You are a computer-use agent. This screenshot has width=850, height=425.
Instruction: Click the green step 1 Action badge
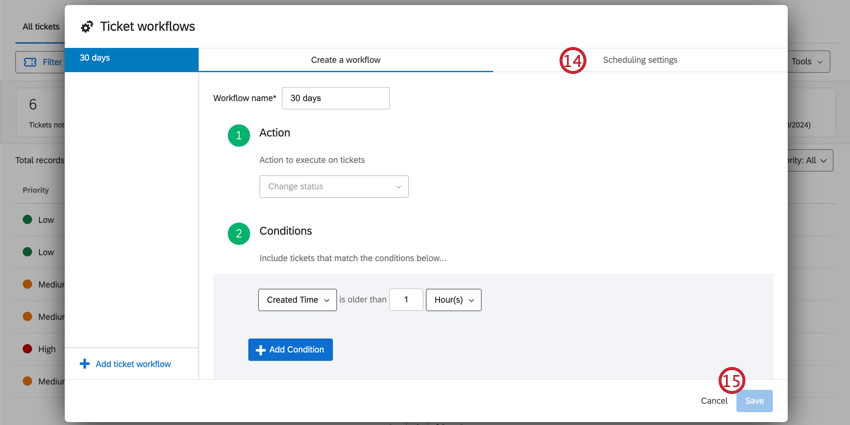pos(239,135)
